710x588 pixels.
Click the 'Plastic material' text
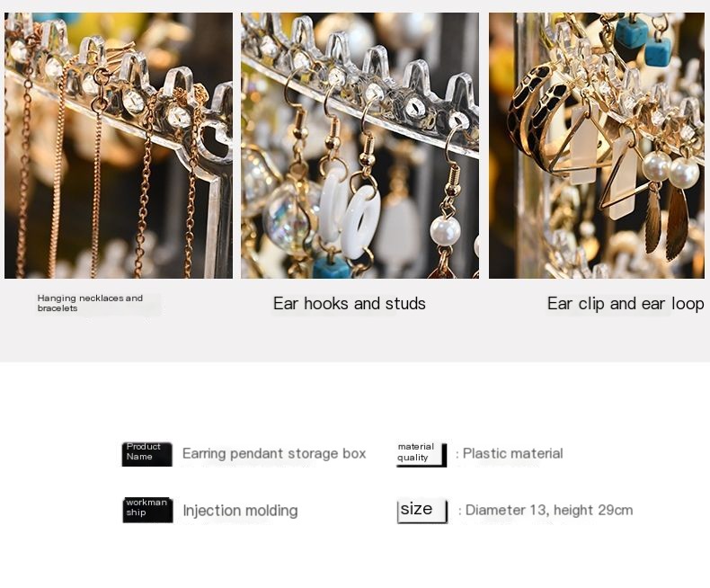point(512,453)
